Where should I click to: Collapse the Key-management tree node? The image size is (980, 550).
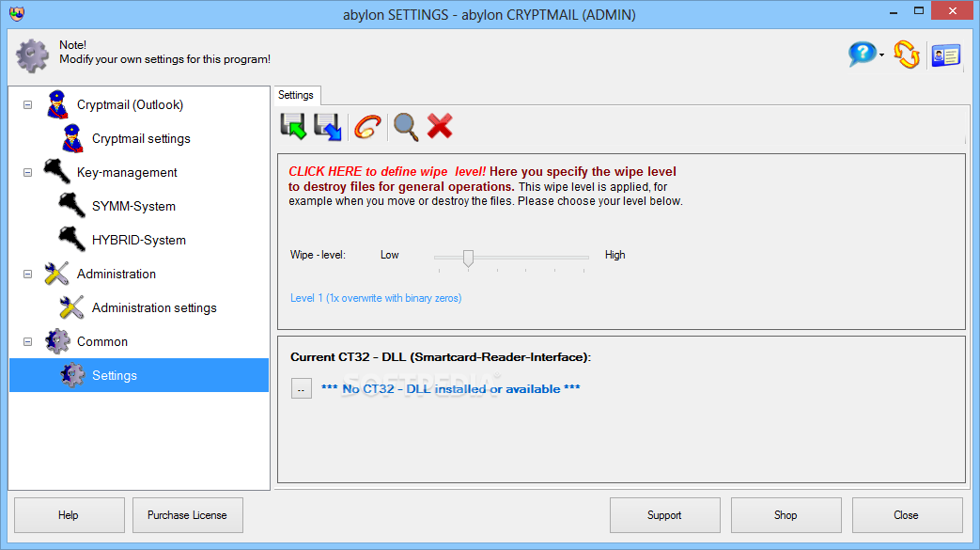tap(27, 172)
